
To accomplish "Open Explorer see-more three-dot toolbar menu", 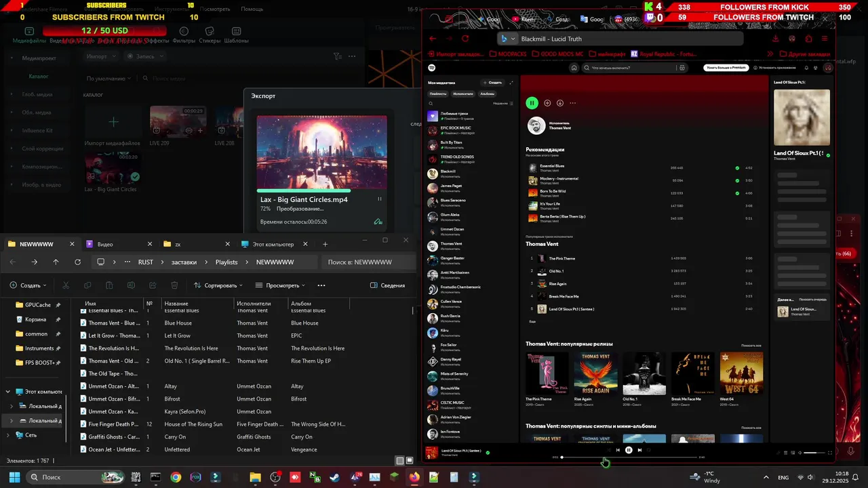I will (321, 285).
